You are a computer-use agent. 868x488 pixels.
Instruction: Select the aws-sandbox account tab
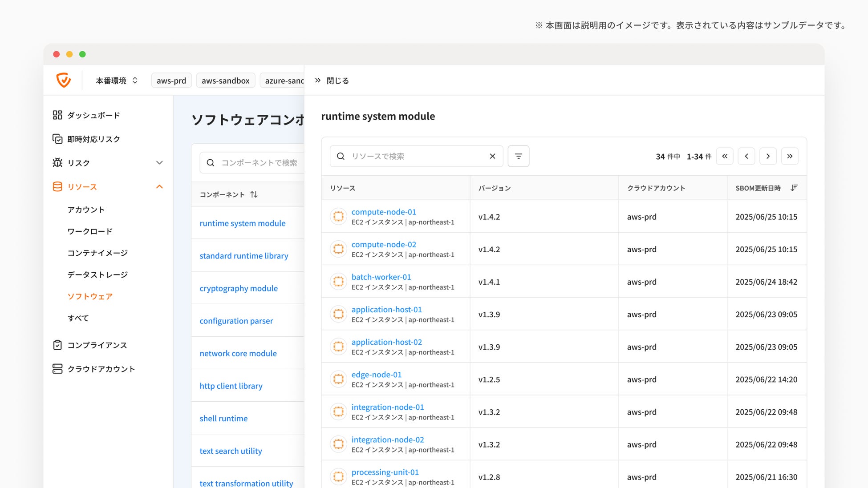[x=225, y=81]
